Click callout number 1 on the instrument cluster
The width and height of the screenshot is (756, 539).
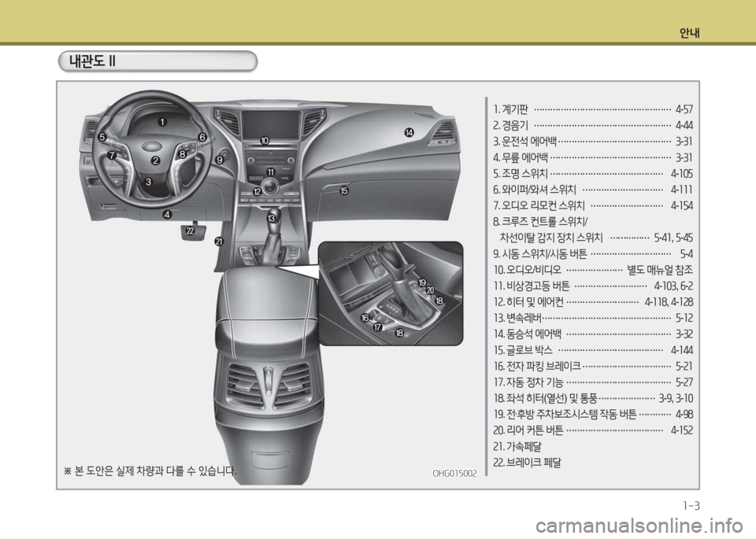point(161,122)
